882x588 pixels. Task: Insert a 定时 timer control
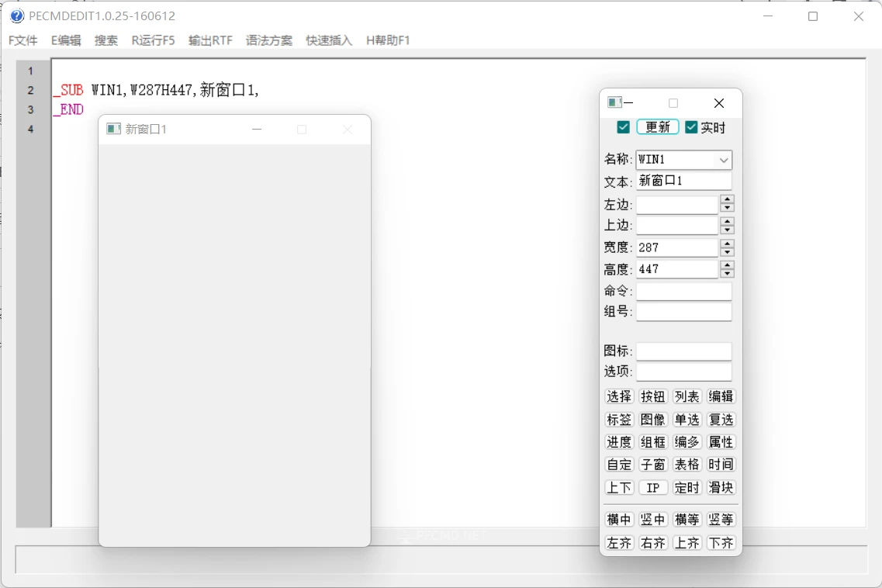pyautogui.click(x=687, y=488)
